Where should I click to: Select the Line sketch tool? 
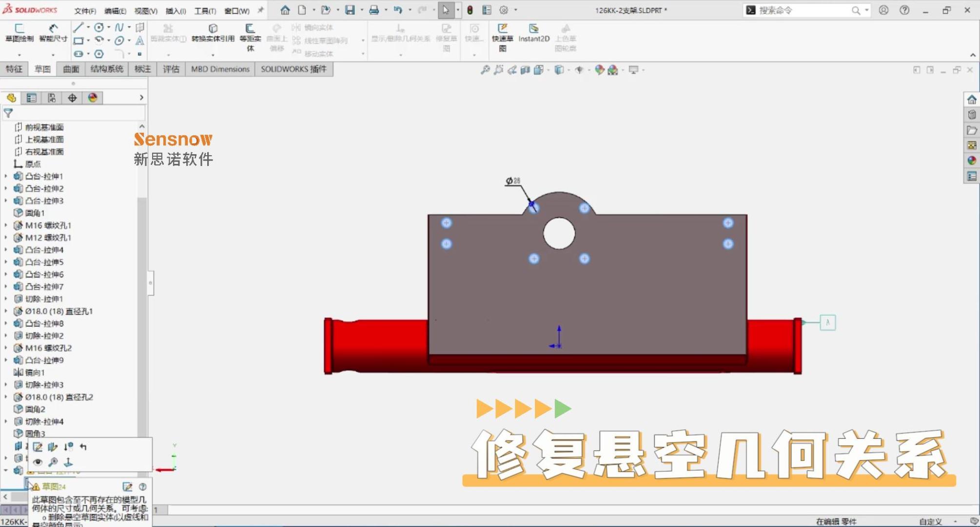pyautogui.click(x=78, y=28)
